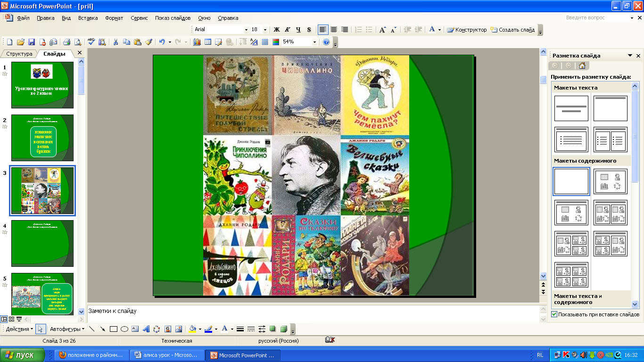Paste from clipboard icon
This screenshot has height=362, width=644.
(137, 42)
